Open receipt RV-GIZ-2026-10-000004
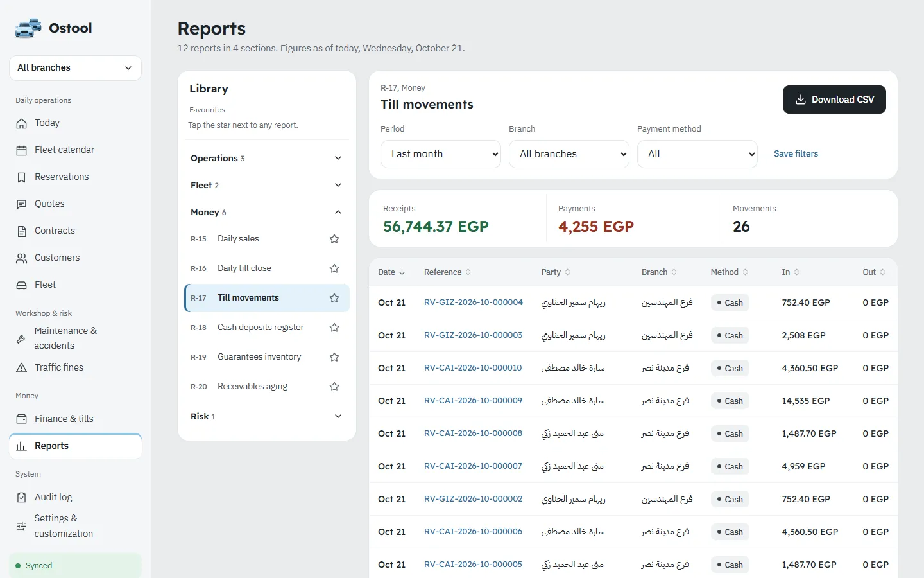Screen dimensions: 924x578 click(x=474, y=302)
